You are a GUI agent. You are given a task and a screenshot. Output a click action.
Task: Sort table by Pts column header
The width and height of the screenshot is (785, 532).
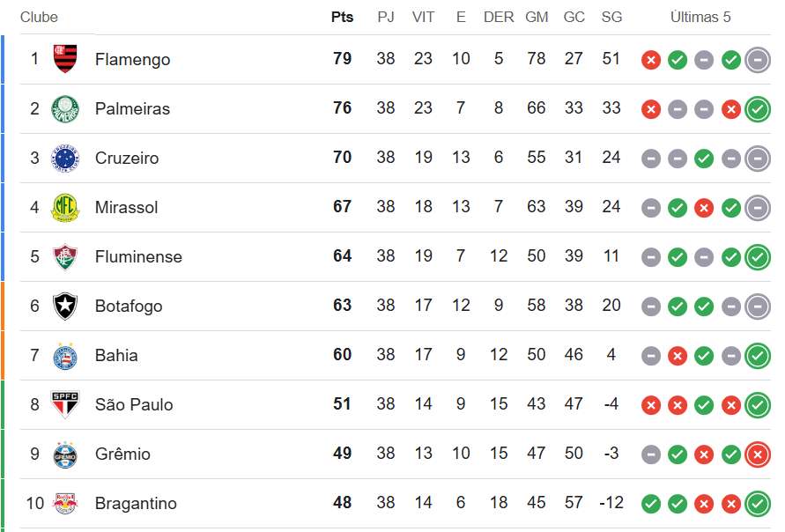tap(342, 18)
